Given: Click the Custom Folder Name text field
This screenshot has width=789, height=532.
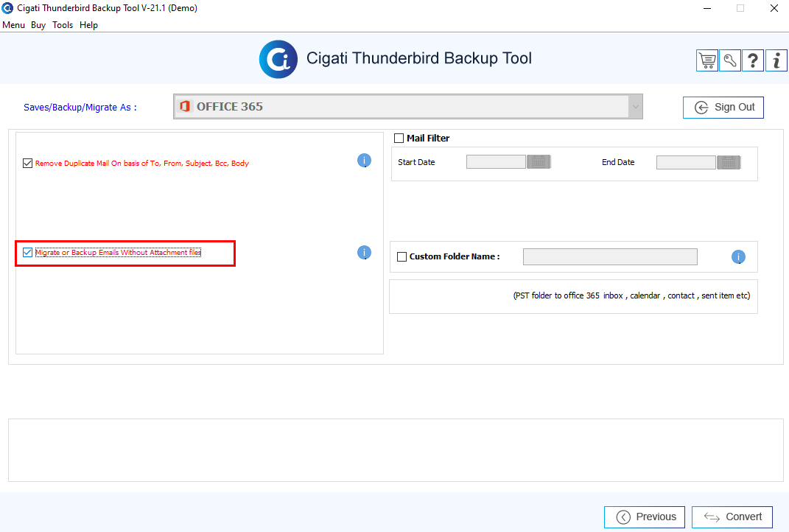Looking at the screenshot, I should (611, 256).
